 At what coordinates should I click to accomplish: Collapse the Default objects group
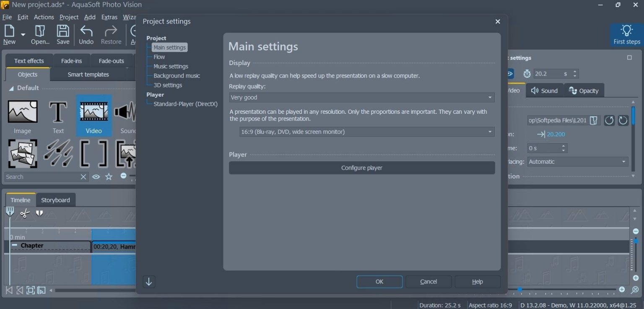[11, 88]
